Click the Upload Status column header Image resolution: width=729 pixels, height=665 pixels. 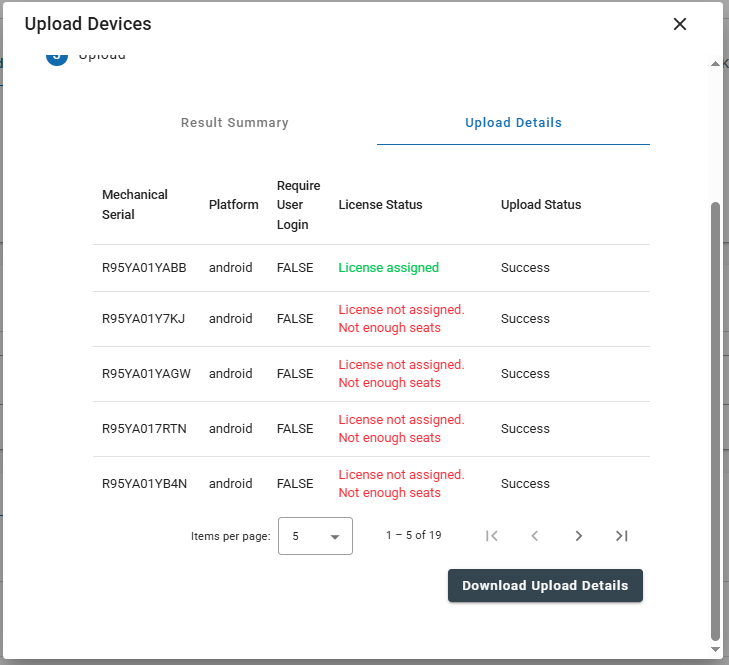541,205
